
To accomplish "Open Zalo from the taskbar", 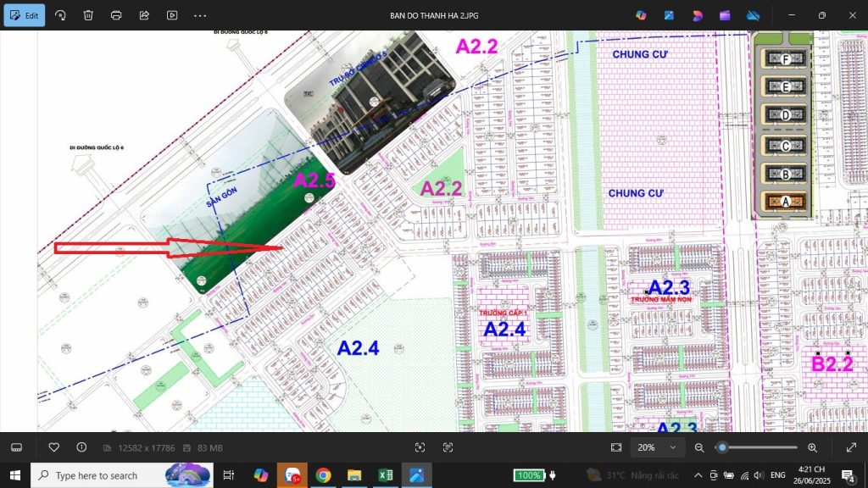I will coord(292,475).
